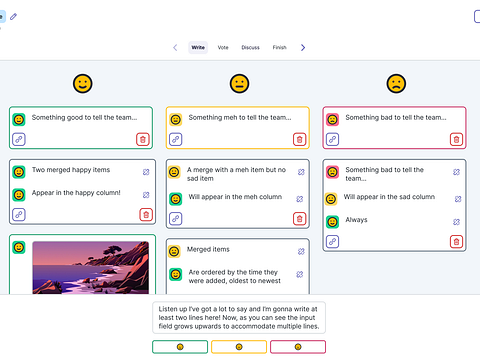480x360 pixels.
Task: Unmerge the 'Always' item in sad column
Action: [x=456, y=222]
